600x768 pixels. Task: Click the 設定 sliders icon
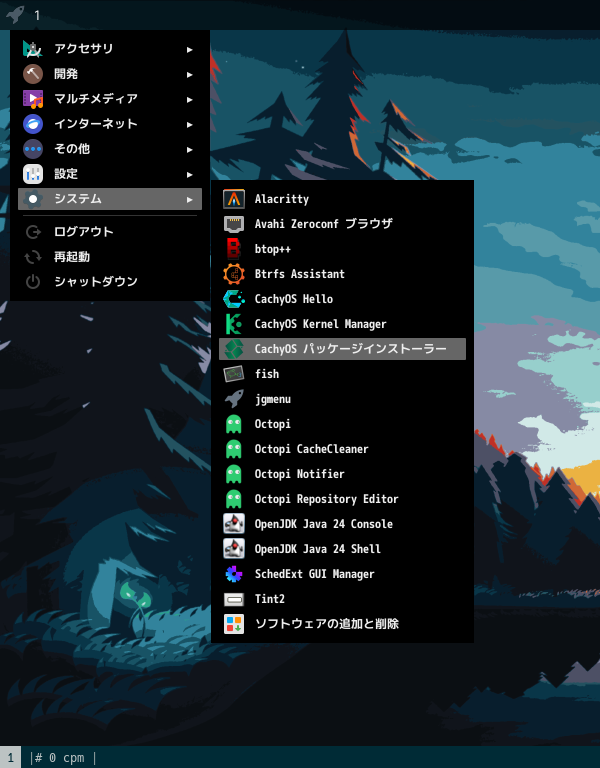point(33,174)
